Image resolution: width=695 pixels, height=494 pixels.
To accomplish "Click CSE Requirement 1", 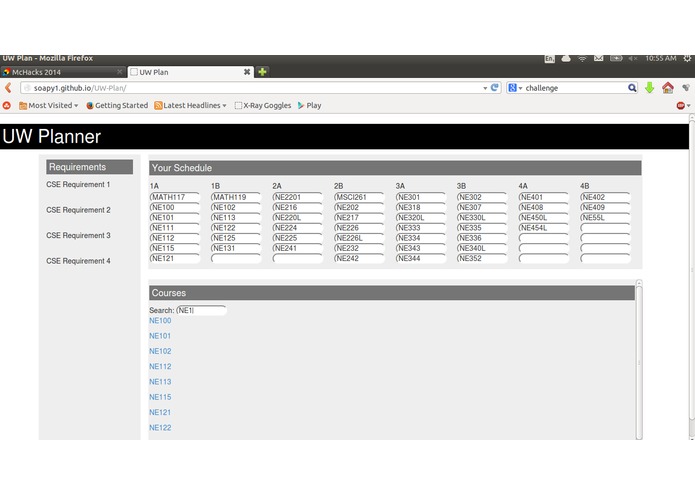I will click(x=78, y=184).
